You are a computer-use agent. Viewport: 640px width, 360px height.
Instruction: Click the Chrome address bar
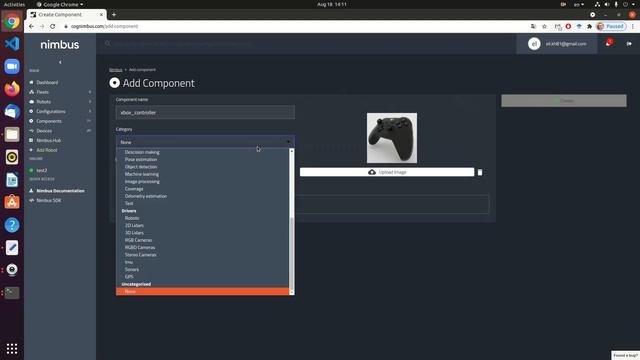[x=294, y=26]
